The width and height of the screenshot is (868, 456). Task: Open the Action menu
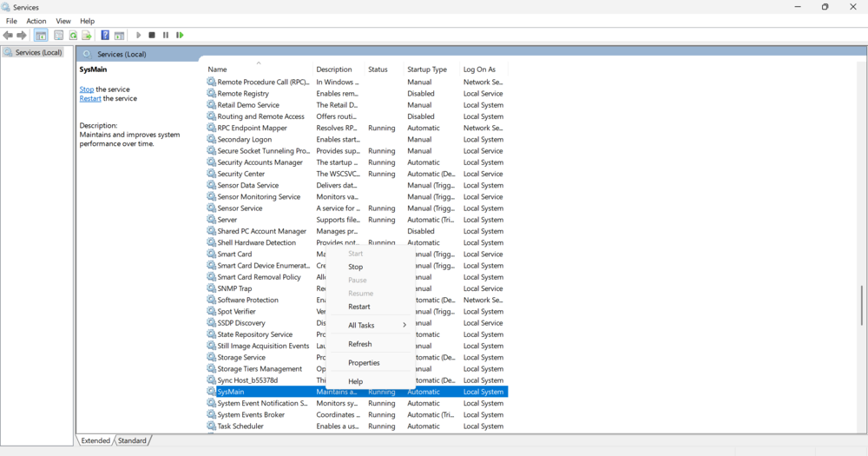click(x=36, y=21)
